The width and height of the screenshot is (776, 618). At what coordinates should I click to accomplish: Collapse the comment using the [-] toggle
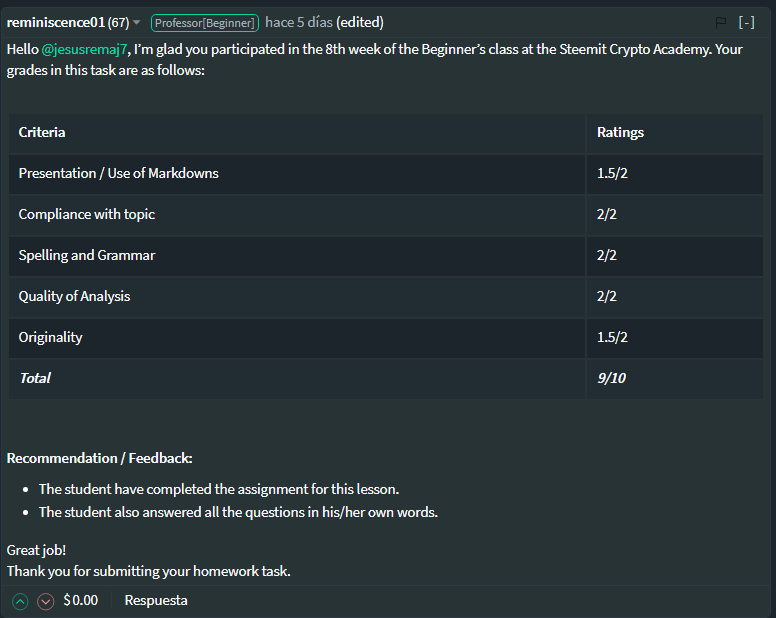pyautogui.click(x=746, y=22)
